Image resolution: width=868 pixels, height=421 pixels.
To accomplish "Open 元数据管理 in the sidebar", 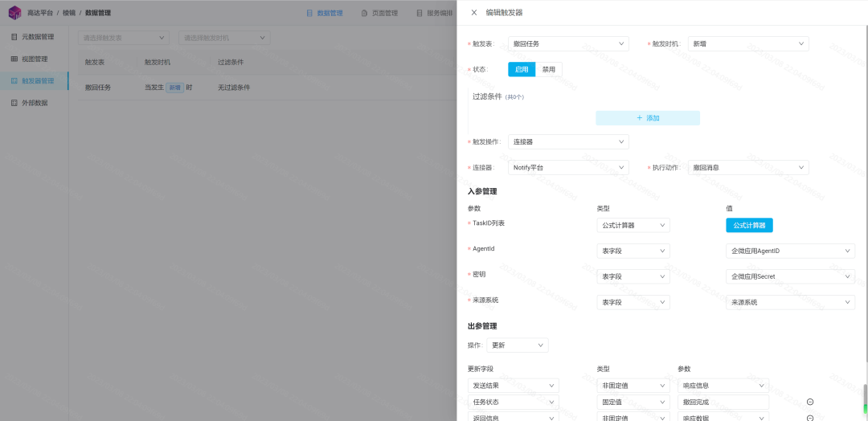I will 35,37.
